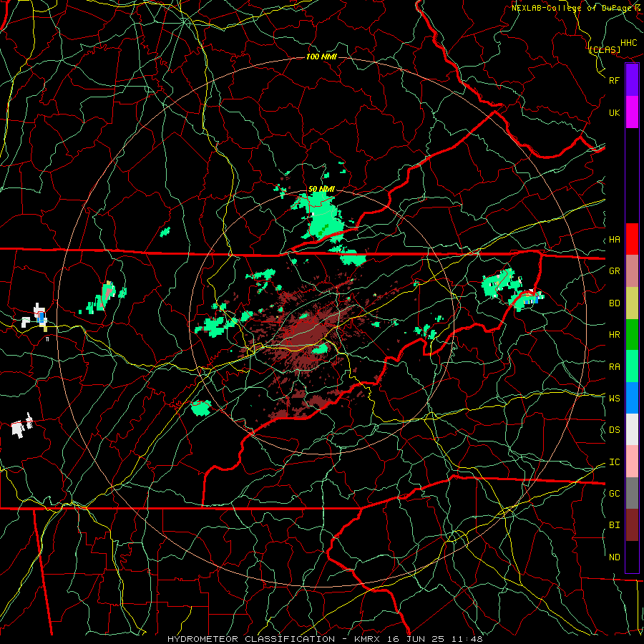644x644 pixels.
Task: Click the GC legend label
Action: pyautogui.click(x=614, y=493)
